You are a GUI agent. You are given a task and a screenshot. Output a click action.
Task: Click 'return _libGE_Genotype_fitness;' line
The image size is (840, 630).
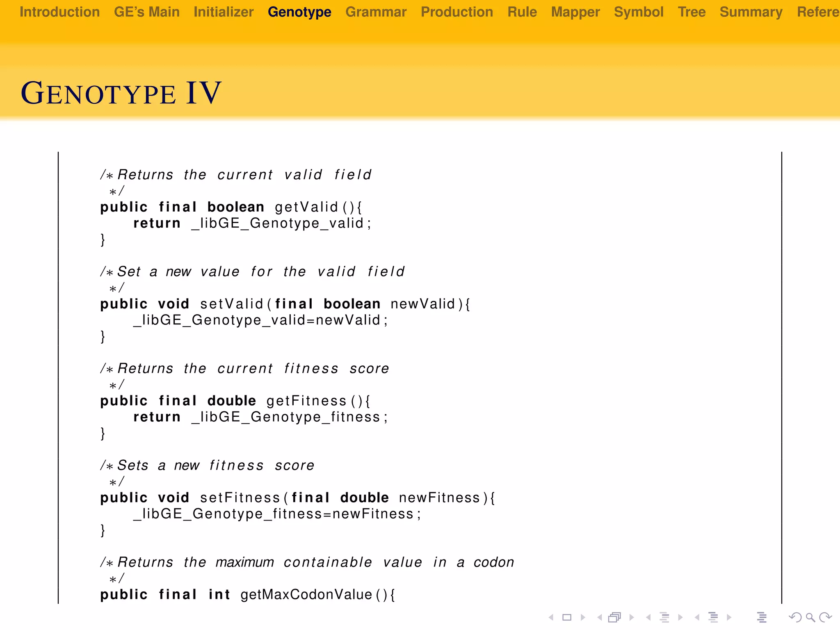point(260,417)
